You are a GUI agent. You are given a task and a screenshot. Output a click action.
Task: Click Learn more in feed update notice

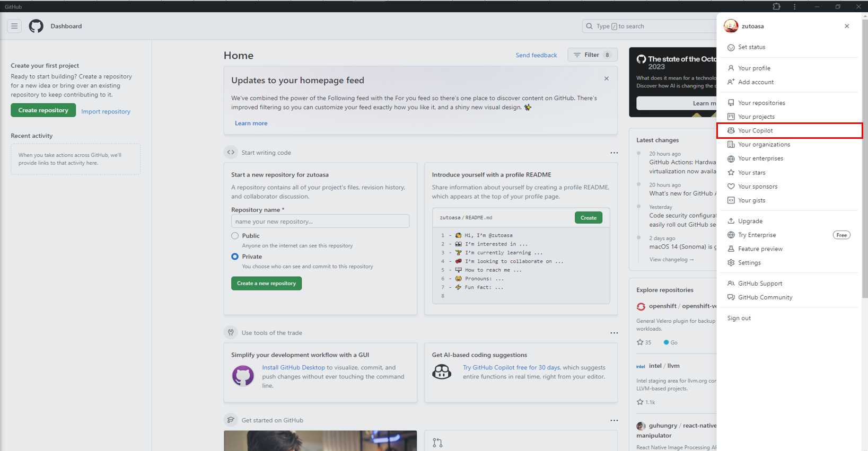click(251, 123)
